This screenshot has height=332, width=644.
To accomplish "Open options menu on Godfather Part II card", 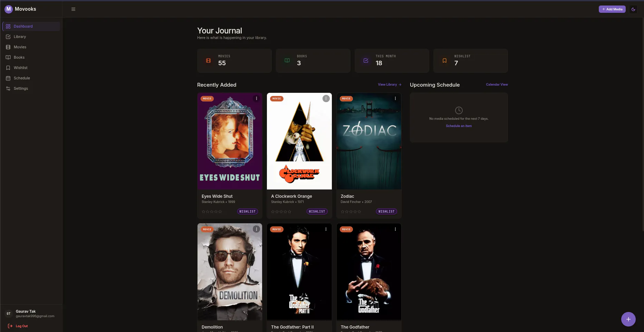I will (326, 229).
